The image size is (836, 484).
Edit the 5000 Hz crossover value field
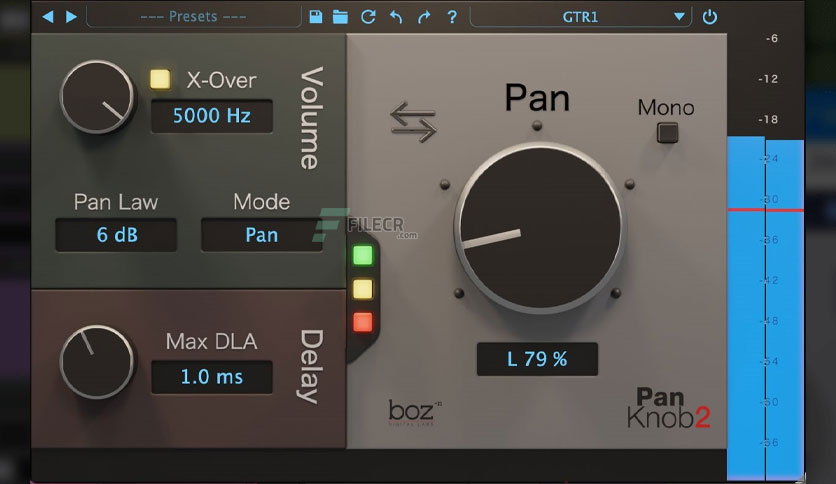212,116
